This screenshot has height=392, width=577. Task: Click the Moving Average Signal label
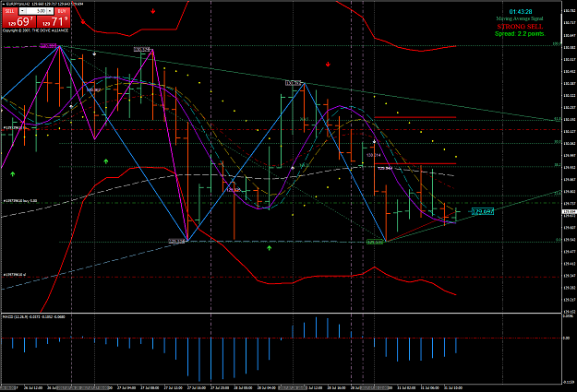click(519, 18)
